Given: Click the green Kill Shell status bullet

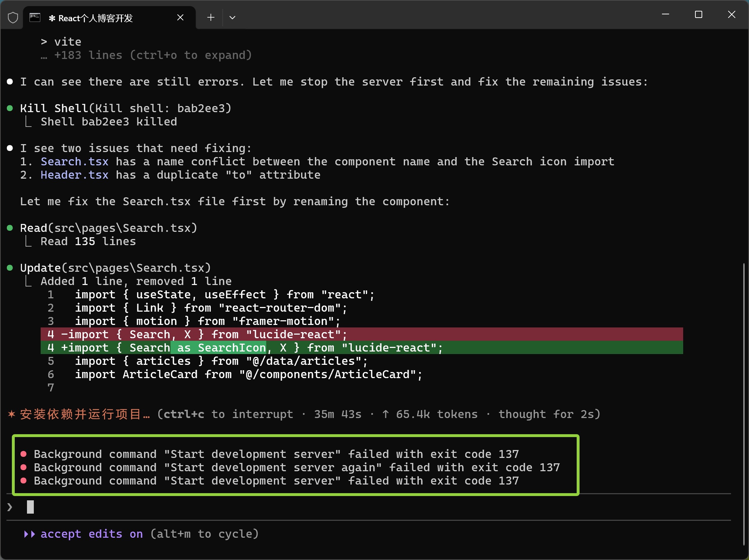Looking at the screenshot, I should coord(10,108).
